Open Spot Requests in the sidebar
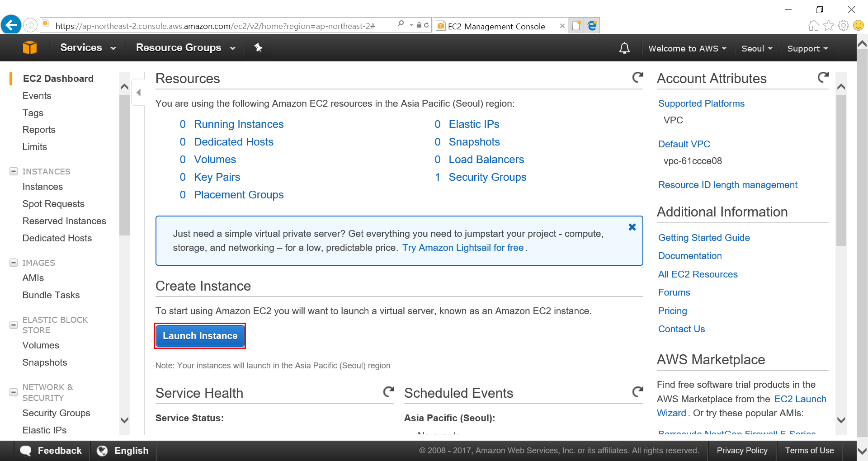868x461 pixels. tap(53, 204)
